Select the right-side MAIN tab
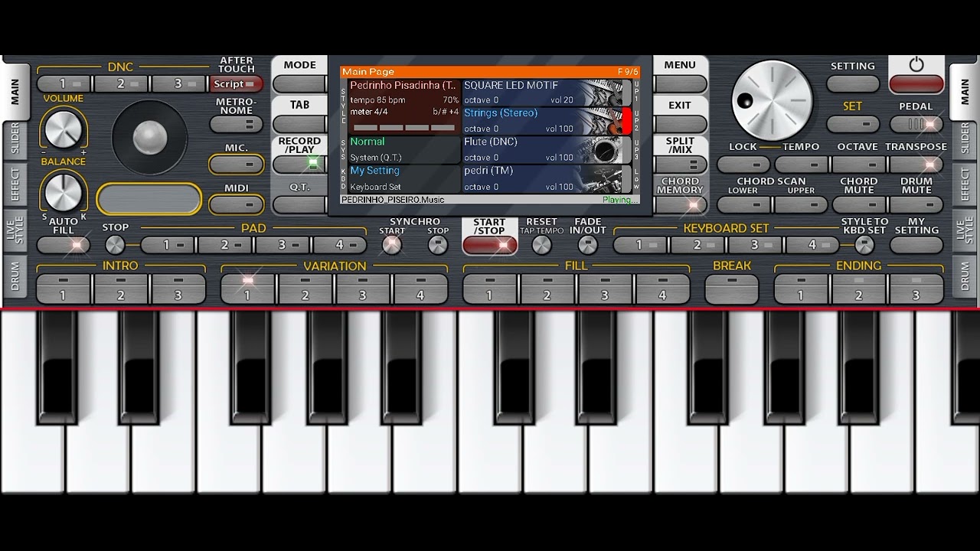980x551 pixels. [964, 91]
